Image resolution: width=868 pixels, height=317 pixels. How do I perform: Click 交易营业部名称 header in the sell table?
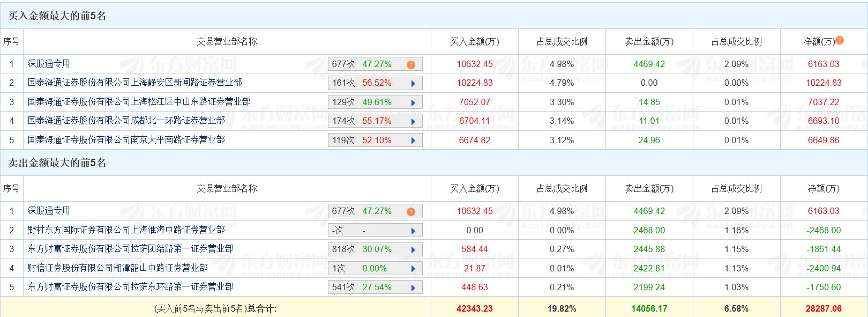(227, 188)
